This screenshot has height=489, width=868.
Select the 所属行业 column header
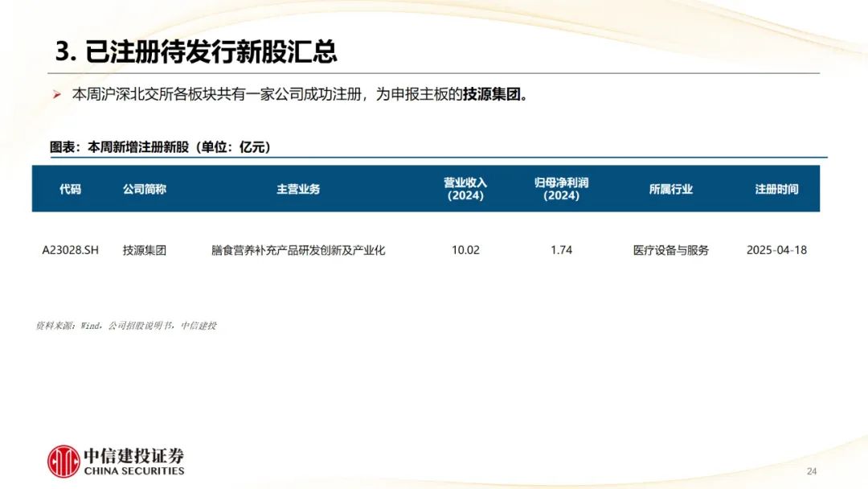pyautogui.click(x=674, y=189)
